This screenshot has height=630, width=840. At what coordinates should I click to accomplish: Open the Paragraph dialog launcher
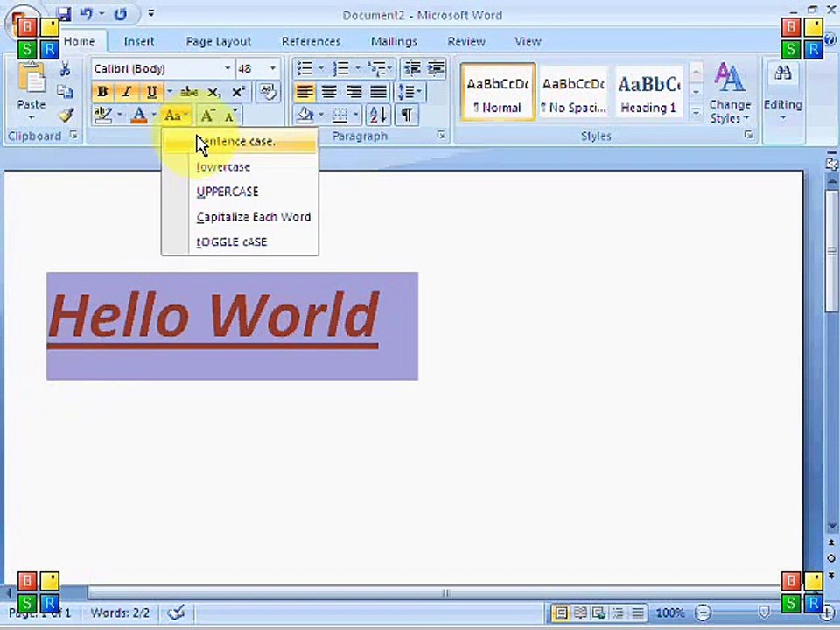pyautogui.click(x=441, y=136)
